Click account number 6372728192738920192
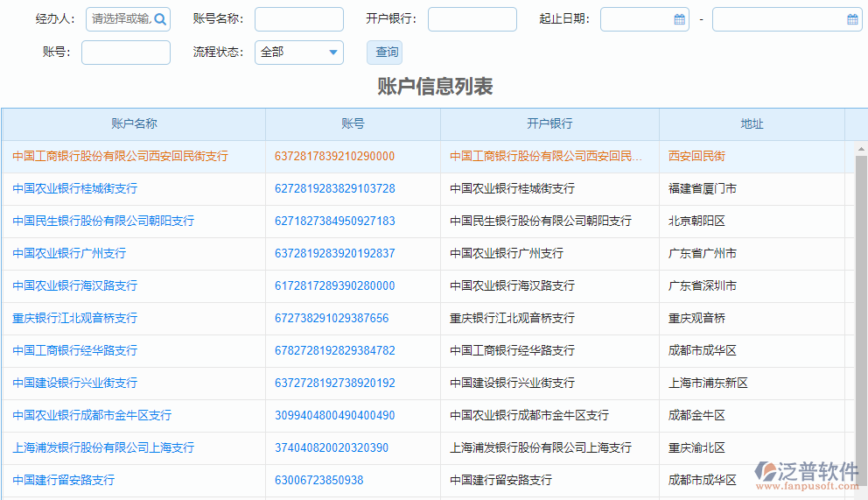This screenshot has width=868, height=500. click(335, 383)
